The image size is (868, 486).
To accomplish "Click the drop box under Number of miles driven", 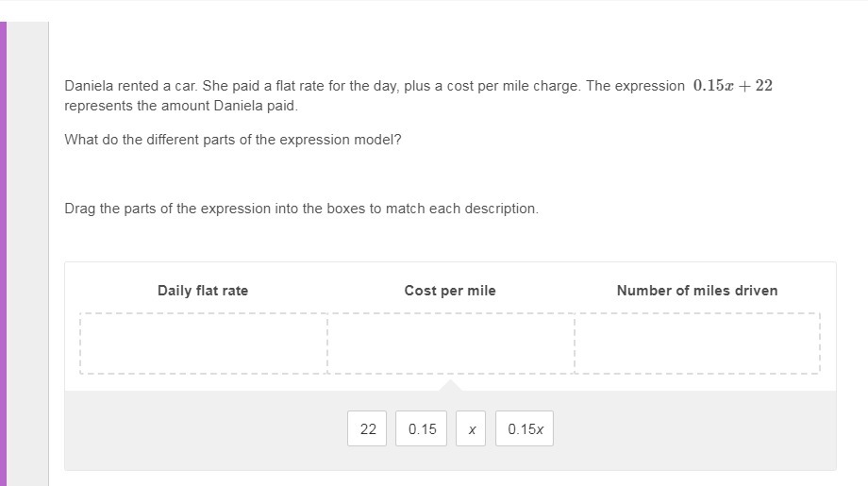I will tap(697, 344).
